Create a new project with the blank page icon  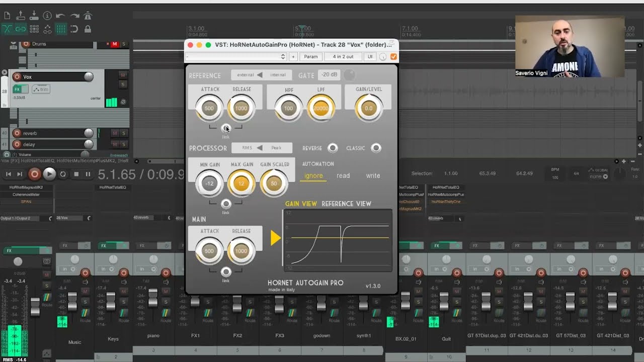[x=7, y=16]
